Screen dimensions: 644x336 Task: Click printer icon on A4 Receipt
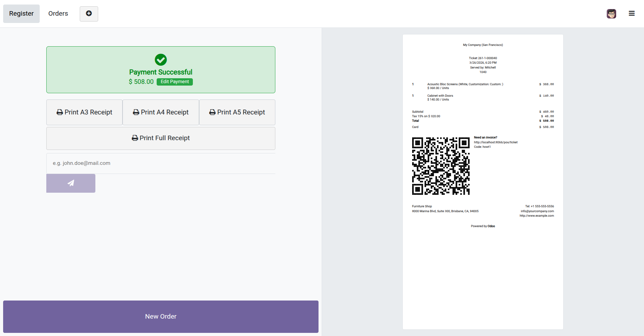[136, 112]
